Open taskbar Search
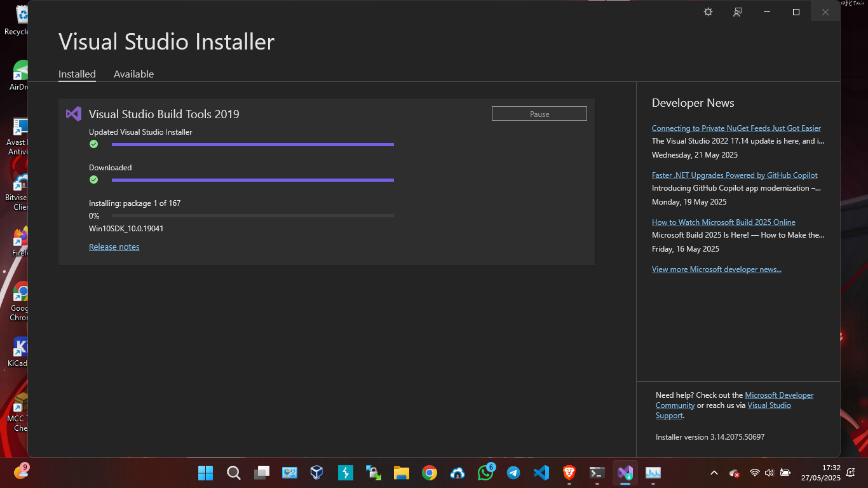The image size is (868, 488). coord(234,473)
